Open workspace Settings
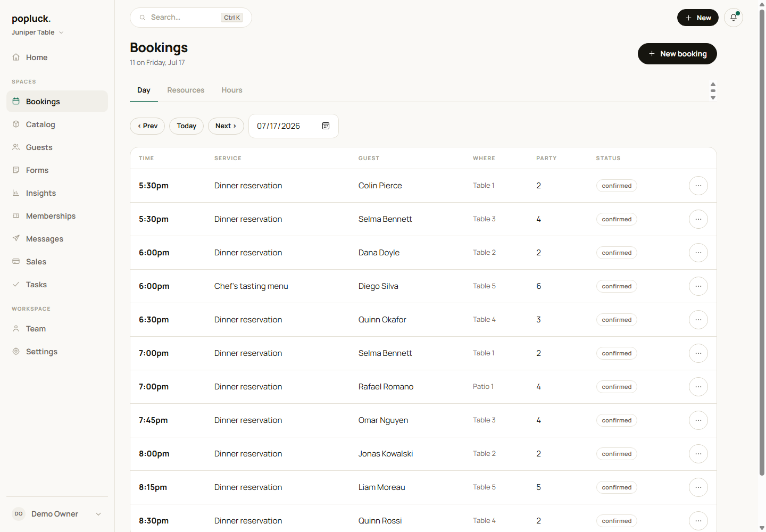The image size is (766, 532). [57, 352]
